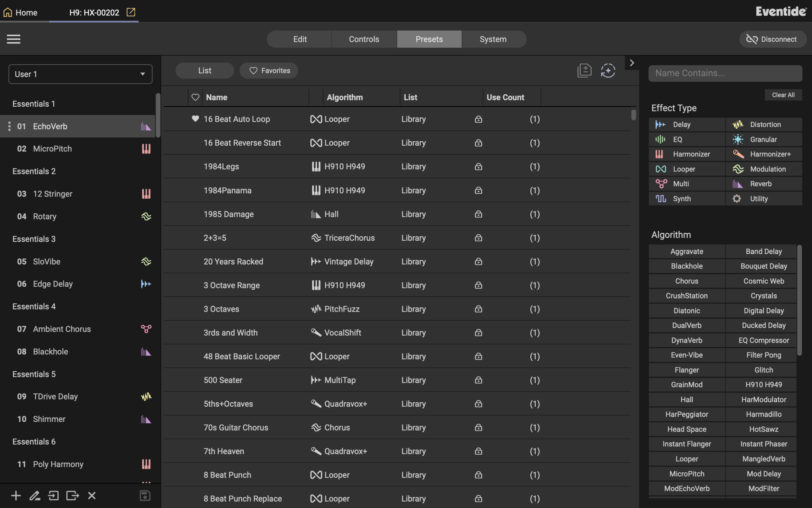Click the heart column header icon
Image resolution: width=812 pixels, height=508 pixels.
click(195, 97)
